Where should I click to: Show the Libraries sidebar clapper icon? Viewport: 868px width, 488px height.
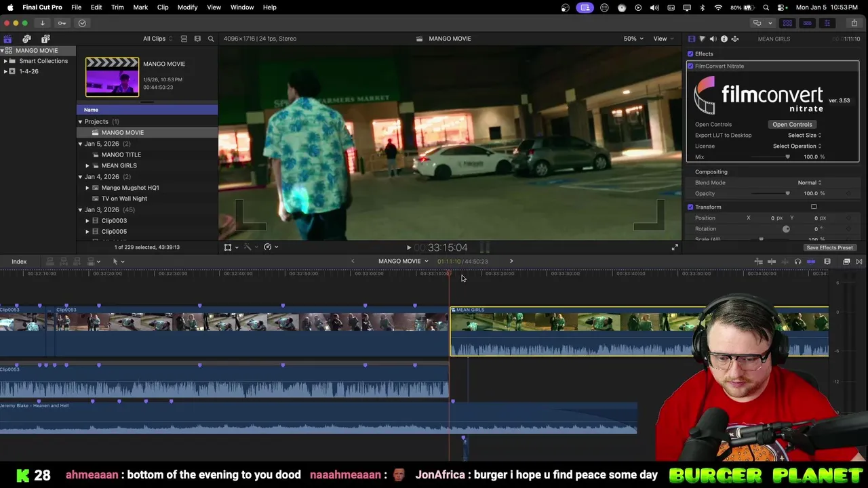point(7,39)
